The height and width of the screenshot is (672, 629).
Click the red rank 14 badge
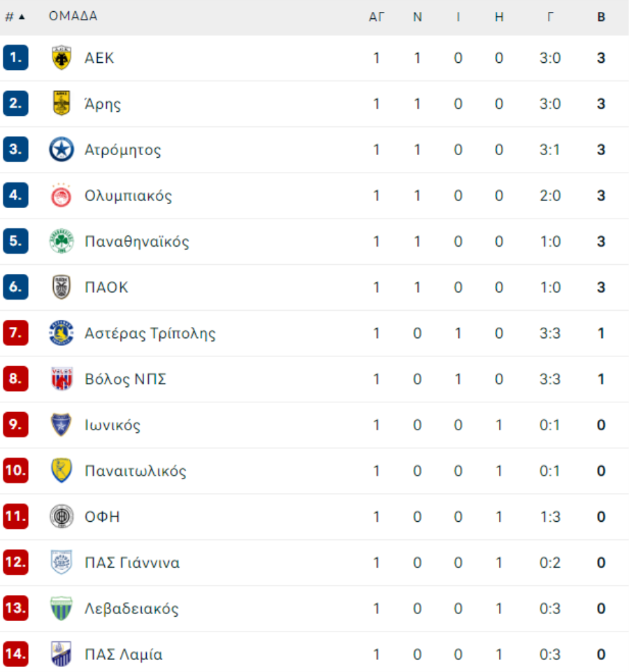(x=15, y=654)
